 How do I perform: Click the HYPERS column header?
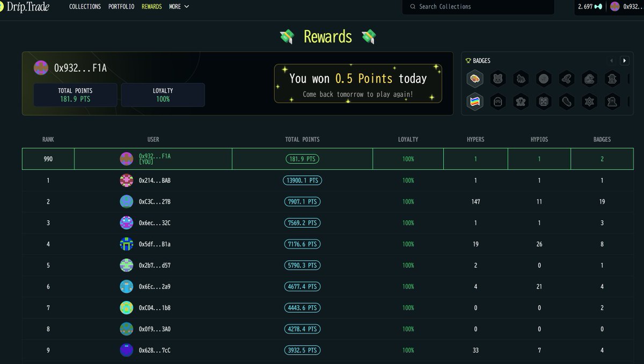(475, 139)
